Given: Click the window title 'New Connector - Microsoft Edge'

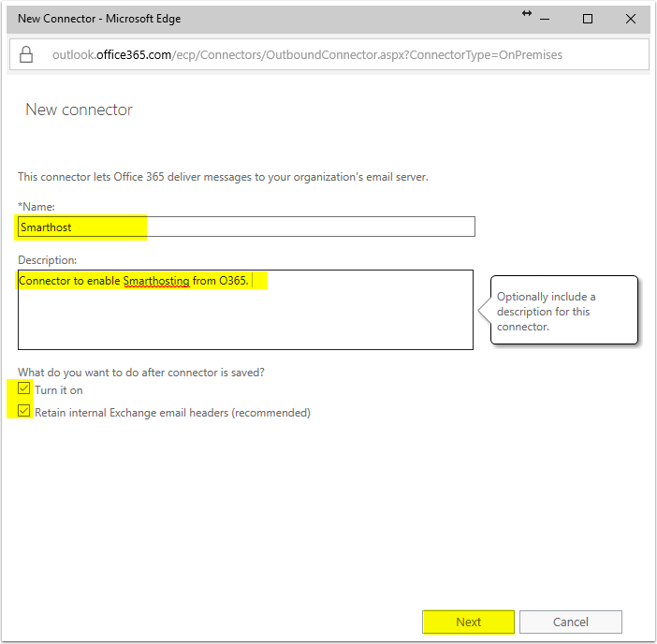Looking at the screenshot, I should click(x=99, y=19).
